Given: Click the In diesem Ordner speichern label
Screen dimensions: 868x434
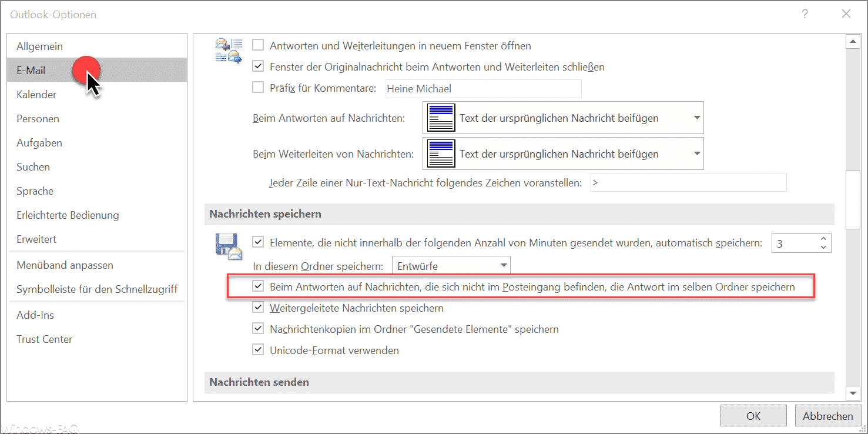Looking at the screenshot, I should (319, 266).
